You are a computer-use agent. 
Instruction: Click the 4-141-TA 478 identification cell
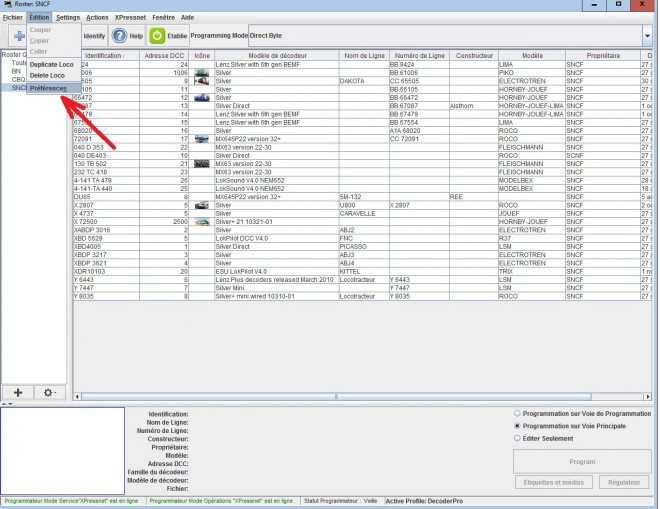tap(106, 181)
